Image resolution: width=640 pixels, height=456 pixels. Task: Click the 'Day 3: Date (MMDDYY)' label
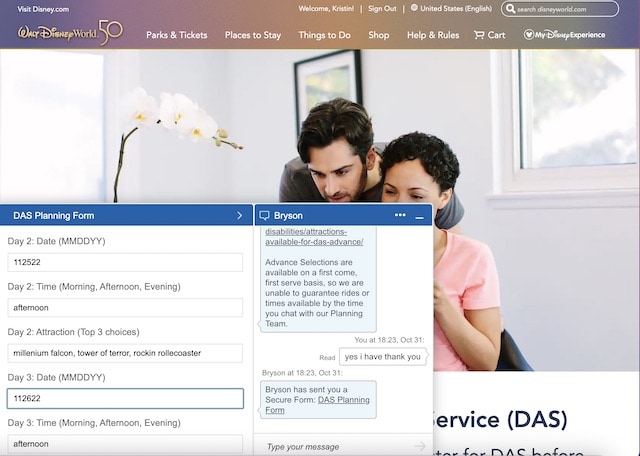click(x=56, y=377)
